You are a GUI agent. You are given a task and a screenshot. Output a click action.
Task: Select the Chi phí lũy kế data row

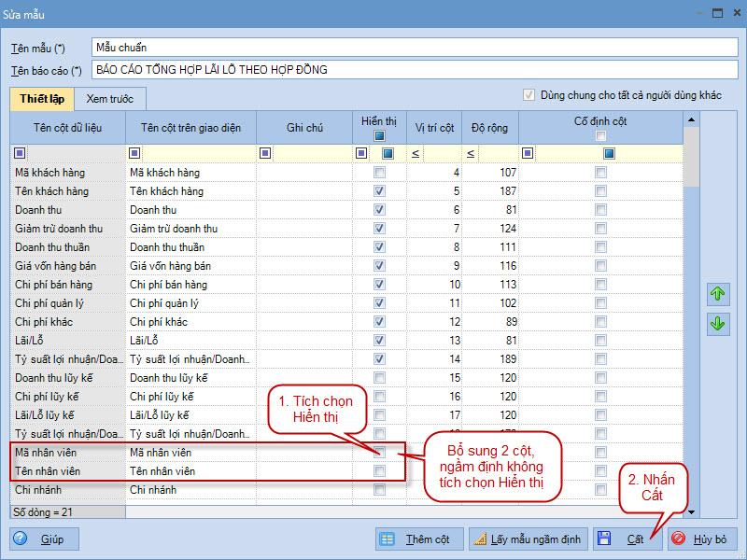(x=346, y=396)
